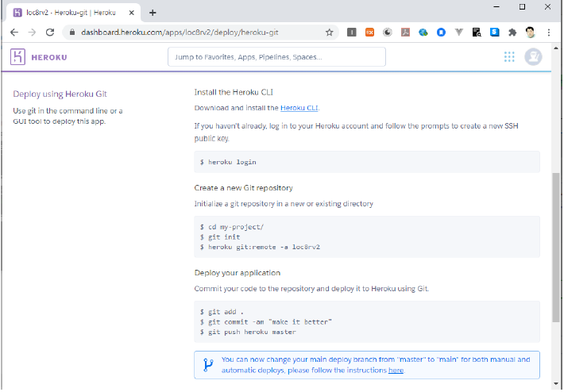
Task: Click the branch icon in the info banner
Action: click(207, 365)
